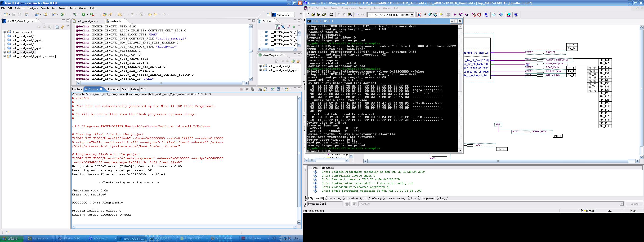Click the Open file folder icon in Quartus toolbar
The height and width of the screenshot is (242, 644).
tap(313, 15)
